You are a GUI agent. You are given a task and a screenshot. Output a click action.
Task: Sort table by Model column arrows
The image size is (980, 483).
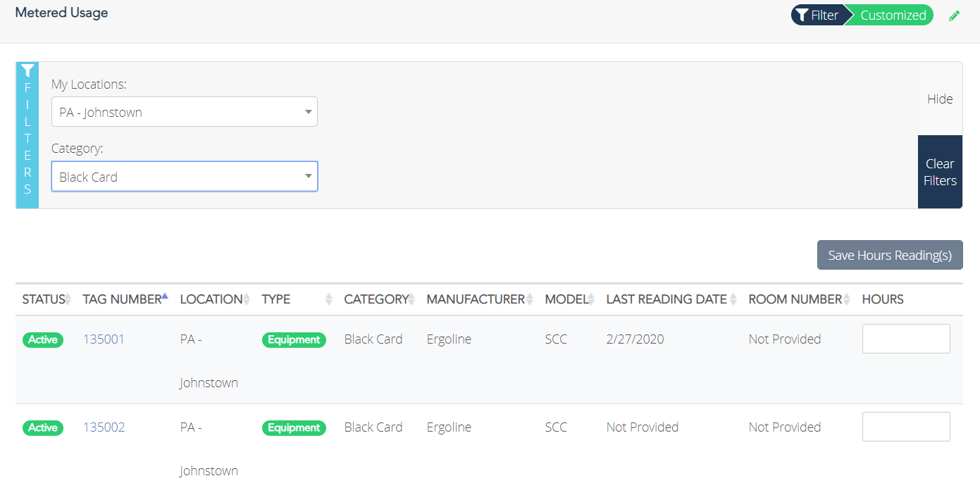(591, 299)
